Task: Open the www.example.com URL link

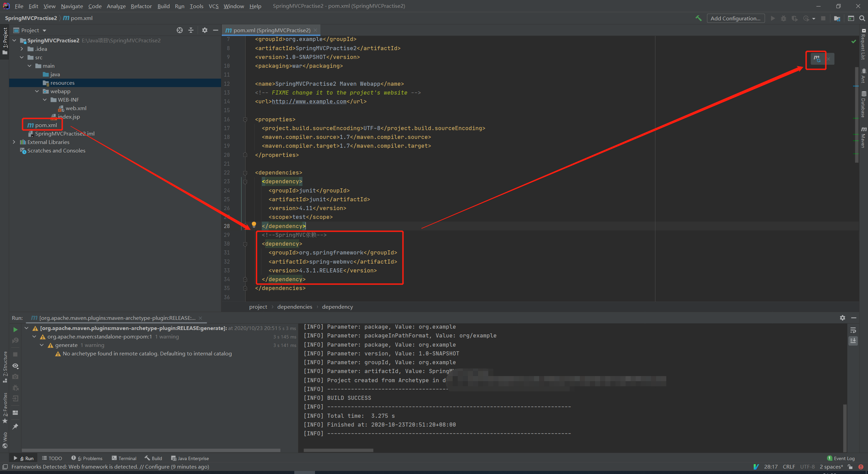Action: (309, 101)
